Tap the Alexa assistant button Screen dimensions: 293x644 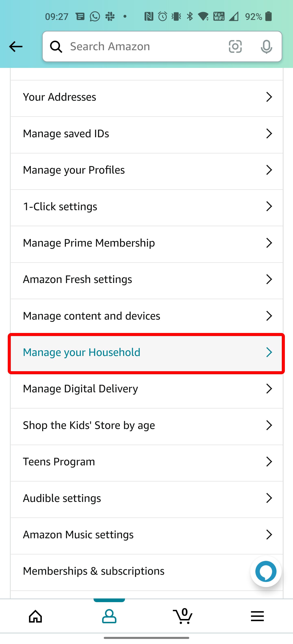tap(266, 571)
